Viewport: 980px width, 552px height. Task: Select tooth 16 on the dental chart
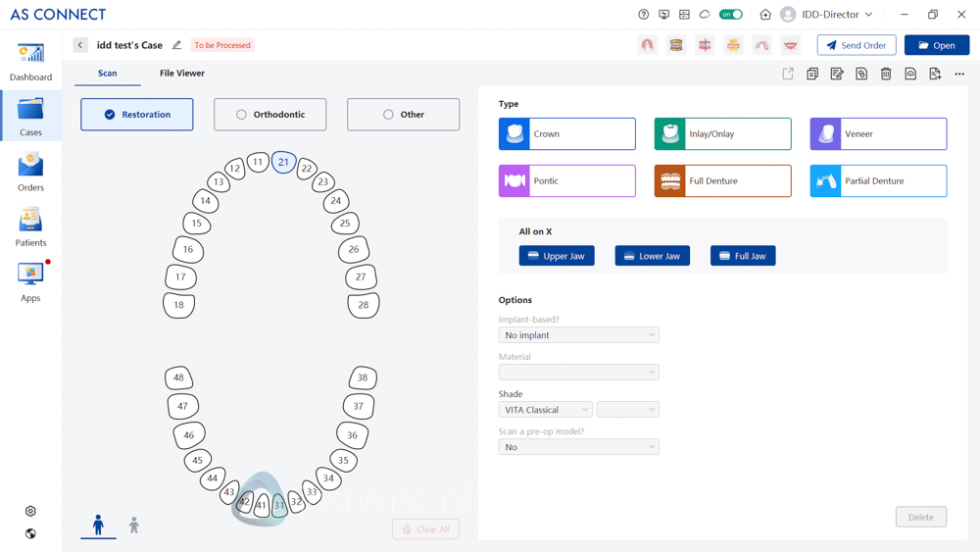(x=188, y=250)
